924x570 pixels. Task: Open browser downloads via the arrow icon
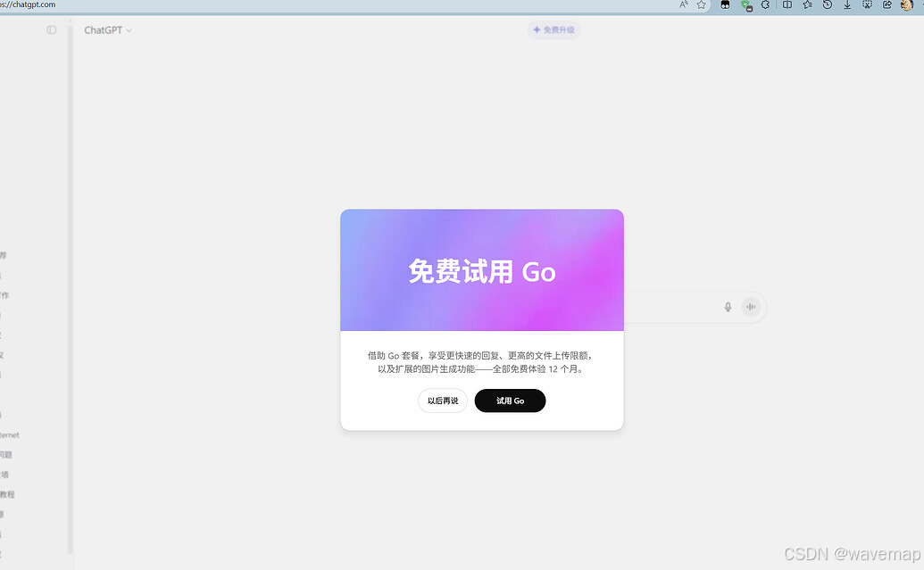pos(846,5)
